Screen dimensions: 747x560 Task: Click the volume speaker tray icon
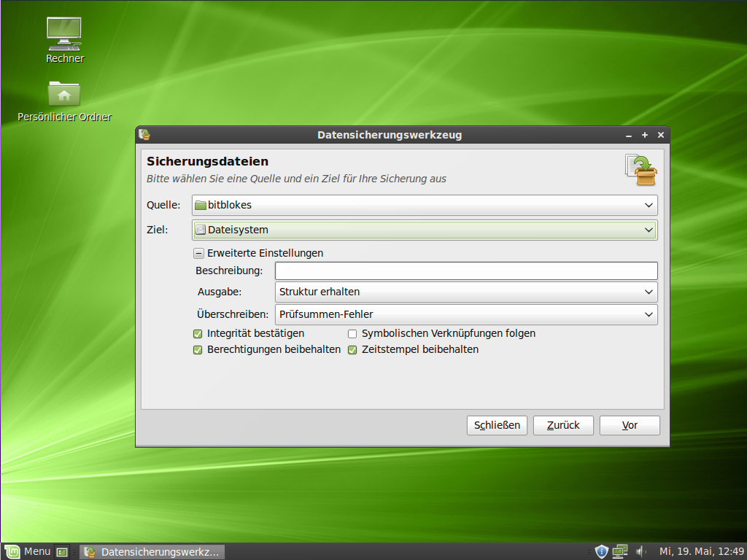click(x=640, y=551)
